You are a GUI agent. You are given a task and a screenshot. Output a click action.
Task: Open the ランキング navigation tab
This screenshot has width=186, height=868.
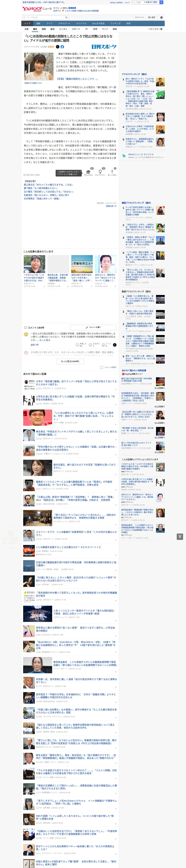click(x=115, y=24)
